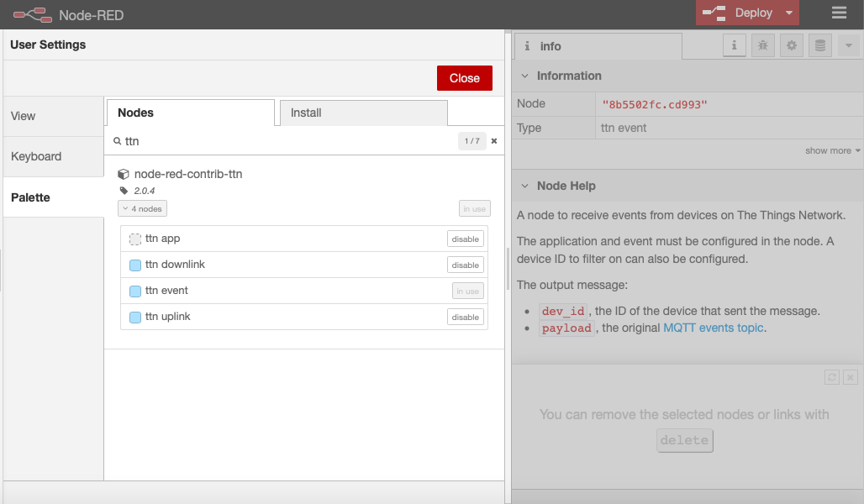Click the version tag icon for 2.0.4

point(124,191)
